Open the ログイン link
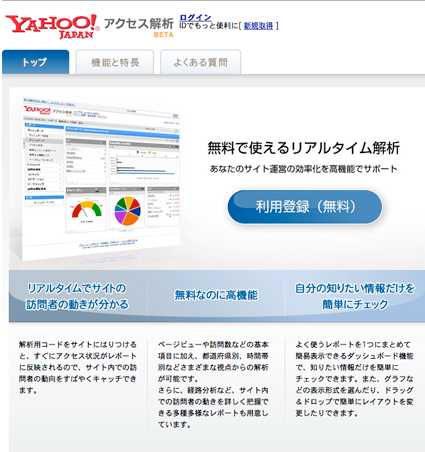This screenshot has height=452, width=425. 195,18
